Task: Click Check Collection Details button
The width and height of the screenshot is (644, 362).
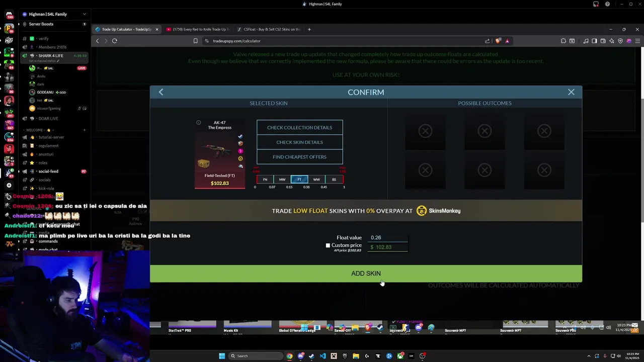Action: pyautogui.click(x=299, y=127)
